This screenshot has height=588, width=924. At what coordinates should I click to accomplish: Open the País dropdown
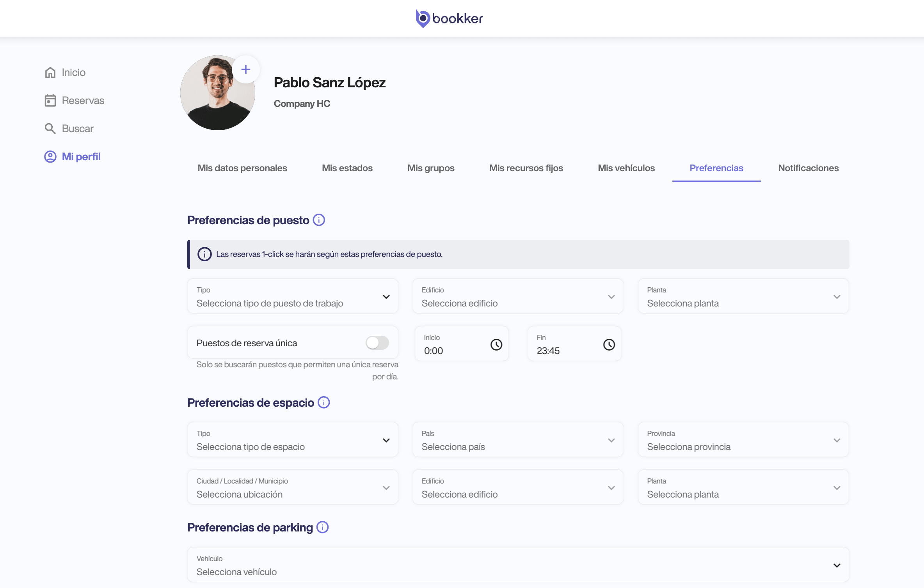click(518, 440)
